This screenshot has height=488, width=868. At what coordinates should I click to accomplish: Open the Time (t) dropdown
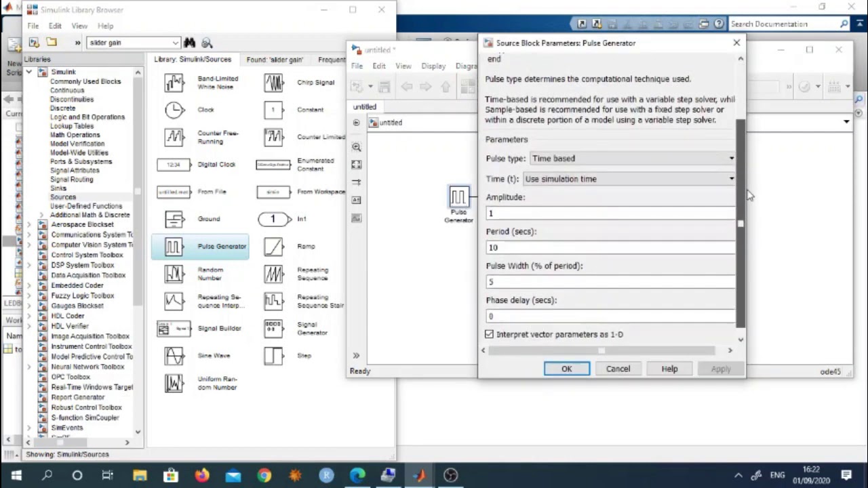tap(629, 179)
